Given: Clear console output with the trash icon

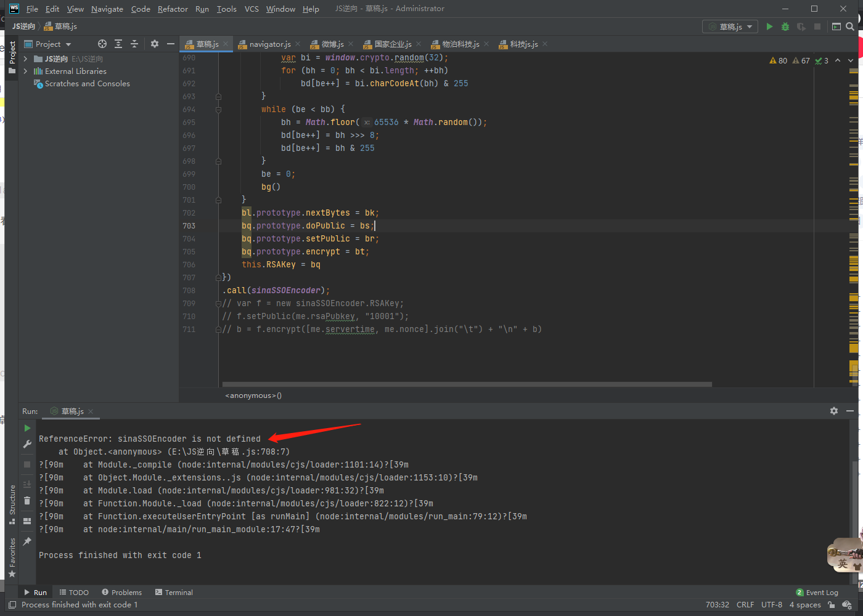Looking at the screenshot, I should tap(27, 500).
